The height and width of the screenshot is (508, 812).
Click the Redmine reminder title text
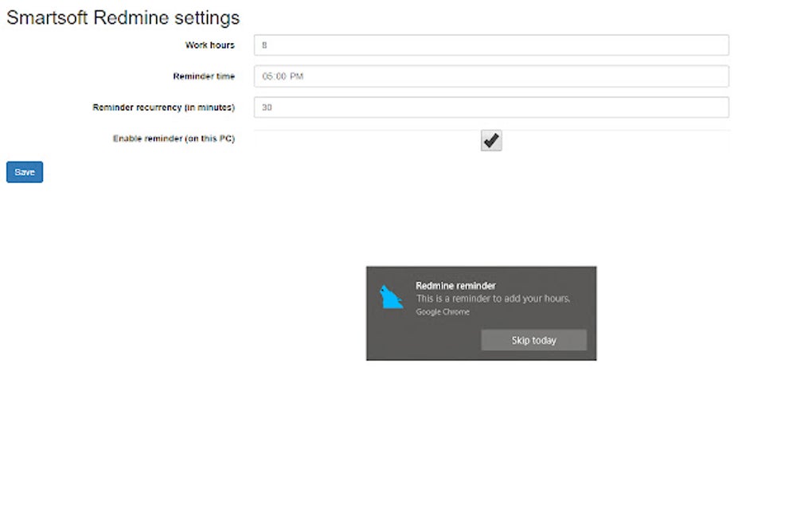(x=455, y=285)
